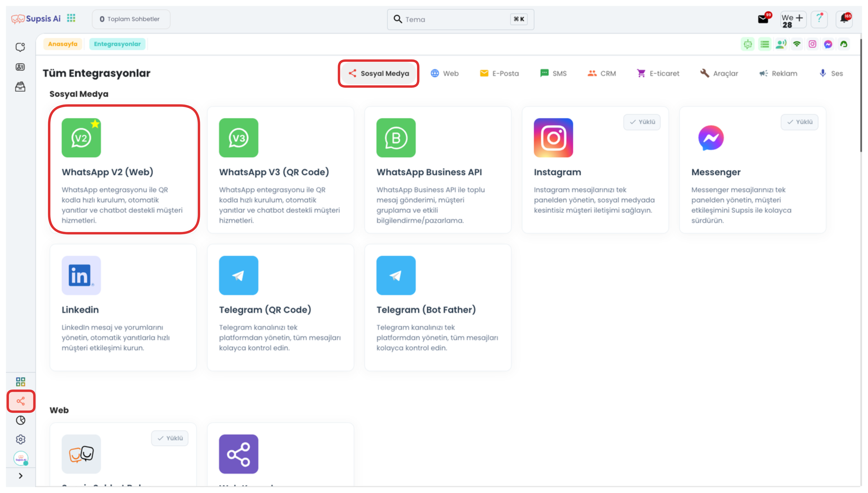Select the E-Posta category tab

499,73
